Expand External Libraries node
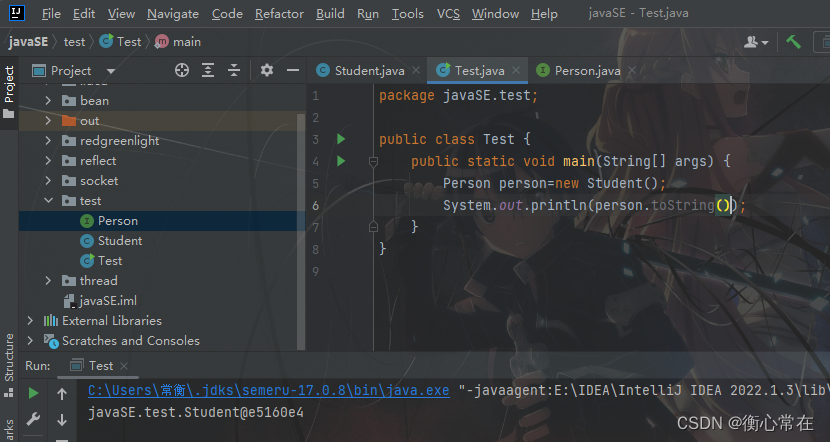Image resolution: width=830 pixels, height=442 pixels. click(x=30, y=321)
